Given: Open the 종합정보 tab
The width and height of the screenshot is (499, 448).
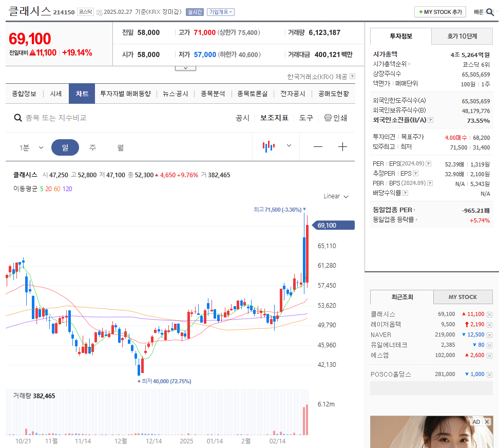Looking at the screenshot, I should 24,94.
